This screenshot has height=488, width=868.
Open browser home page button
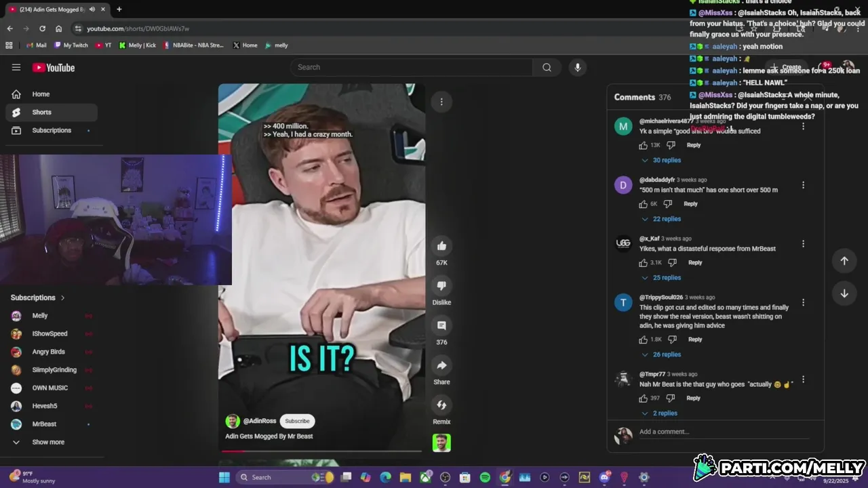(x=58, y=28)
